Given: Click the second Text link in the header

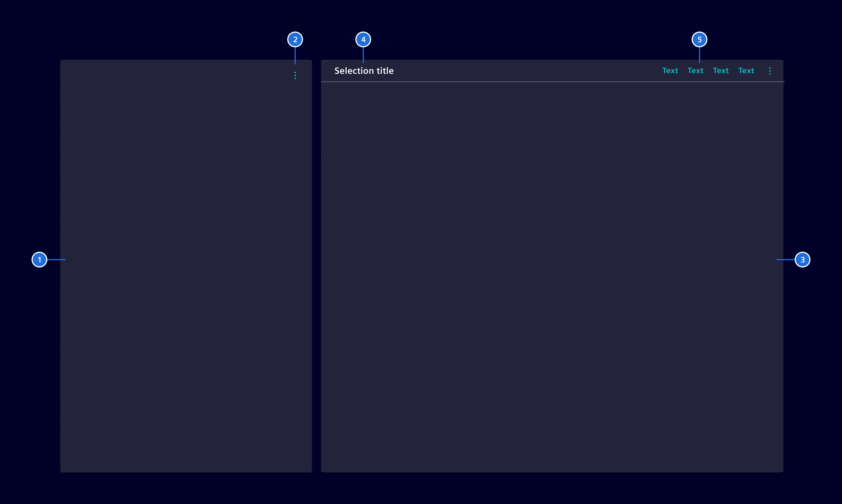Looking at the screenshot, I should click(x=696, y=71).
